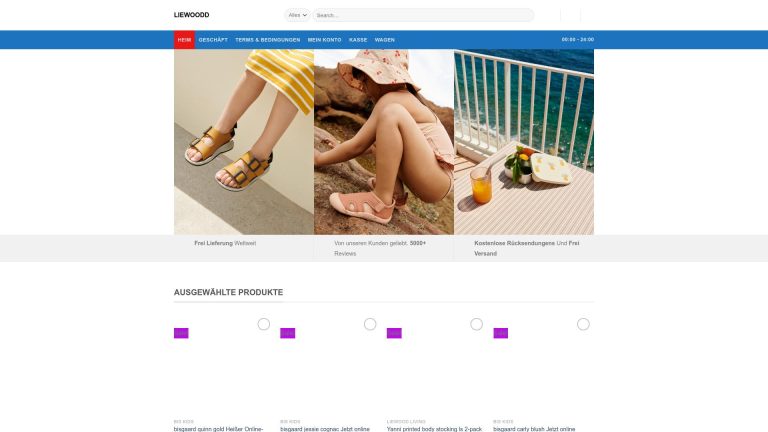768x432 pixels.
Task: Open the bisgaard quinn gold product link
Action: (x=218, y=429)
